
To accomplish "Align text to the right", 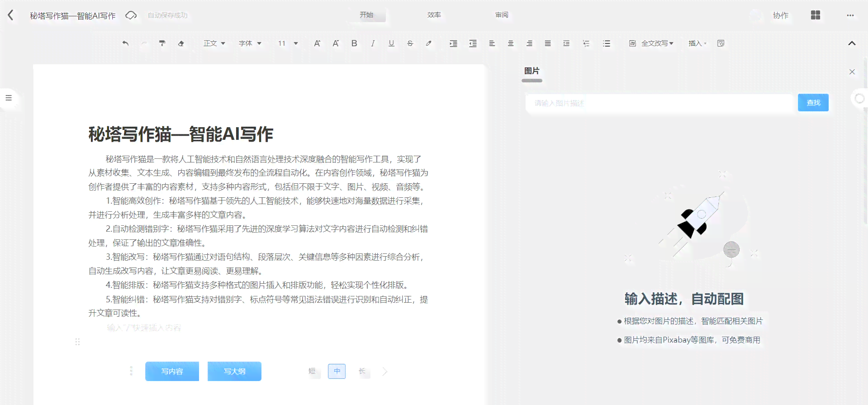I will pos(529,43).
